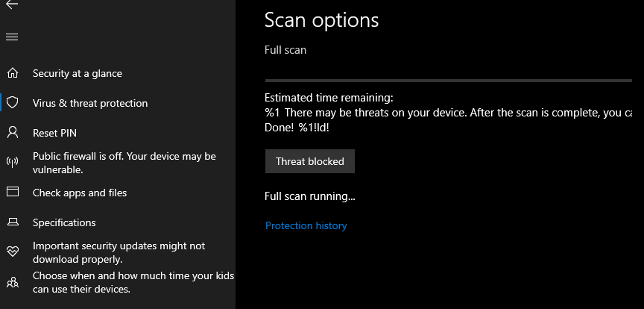Screen dimensions: 644x309
Task: Click the family people icon
Action: [x=12, y=283]
